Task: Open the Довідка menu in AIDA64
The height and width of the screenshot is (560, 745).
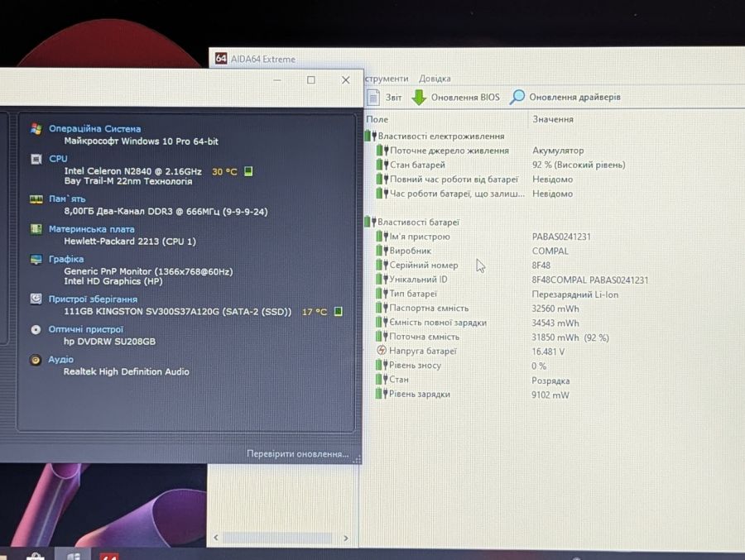Action: [435, 79]
